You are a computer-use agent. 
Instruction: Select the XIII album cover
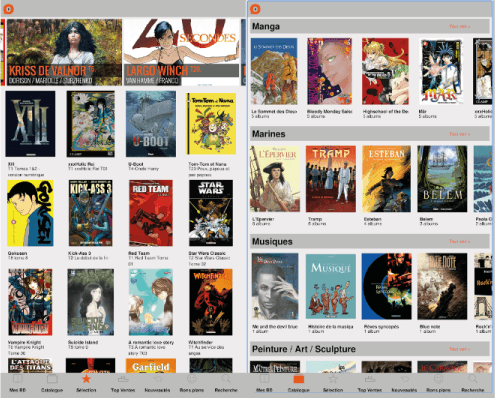30,124
